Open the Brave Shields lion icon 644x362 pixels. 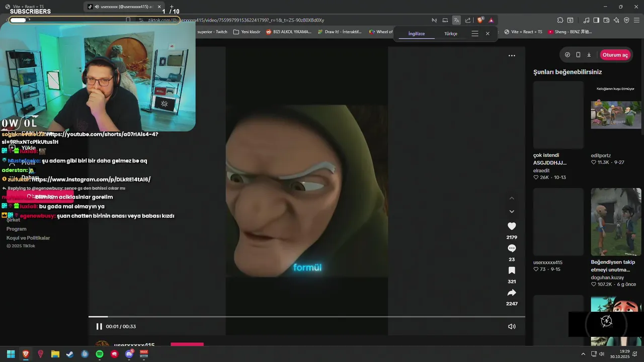click(x=480, y=20)
